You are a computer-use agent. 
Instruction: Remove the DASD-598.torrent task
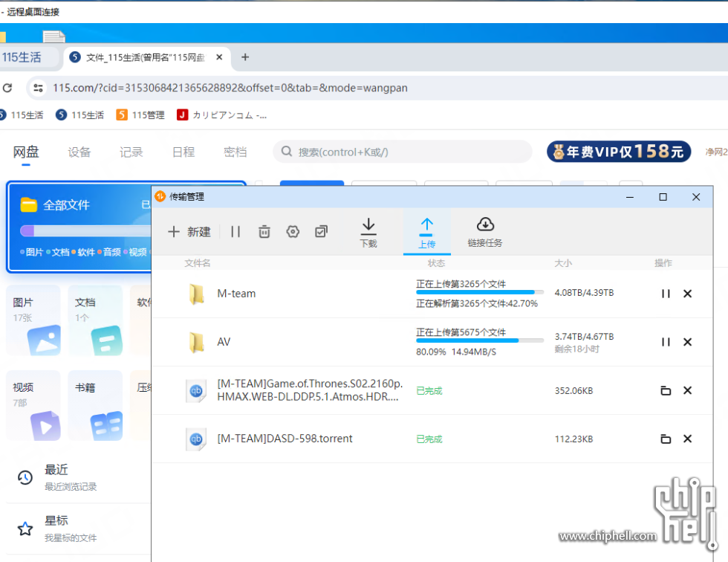click(x=688, y=439)
